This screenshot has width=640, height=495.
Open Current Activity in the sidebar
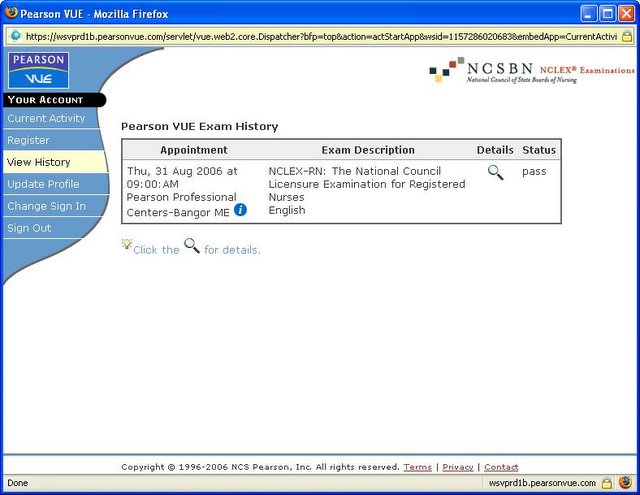click(46, 118)
